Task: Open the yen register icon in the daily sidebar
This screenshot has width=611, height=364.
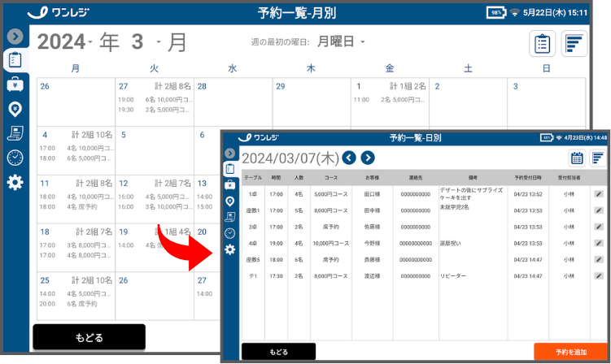Action: click(230, 184)
